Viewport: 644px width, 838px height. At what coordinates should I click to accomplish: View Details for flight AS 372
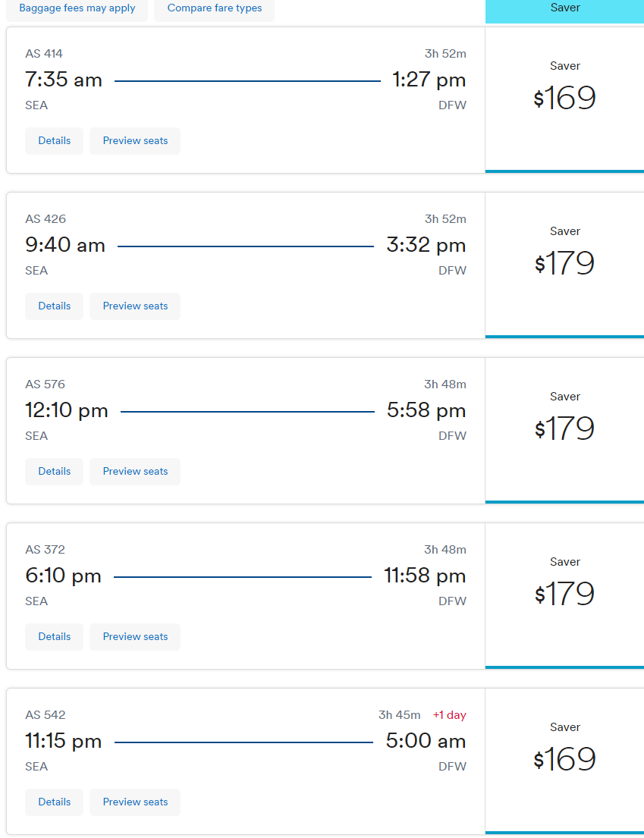54,636
